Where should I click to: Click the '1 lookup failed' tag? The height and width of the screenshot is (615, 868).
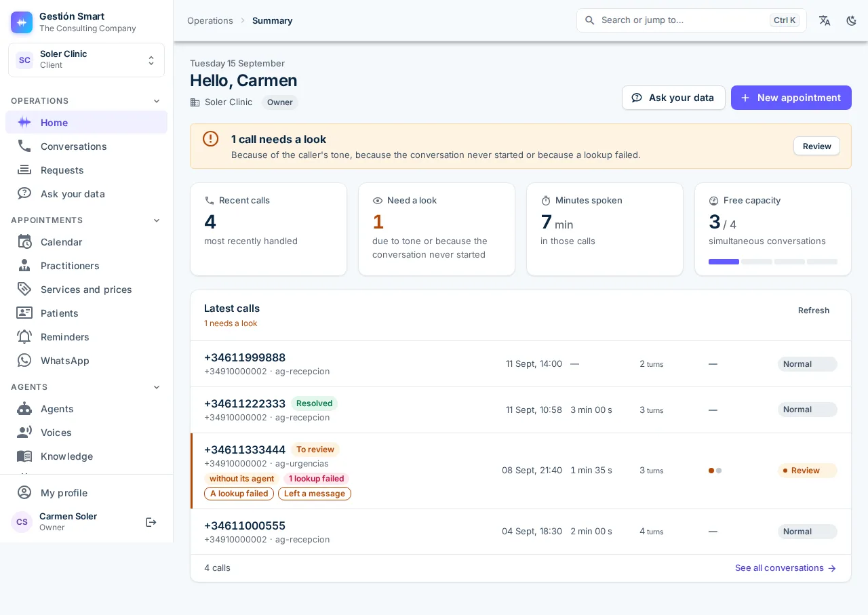pyautogui.click(x=316, y=479)
